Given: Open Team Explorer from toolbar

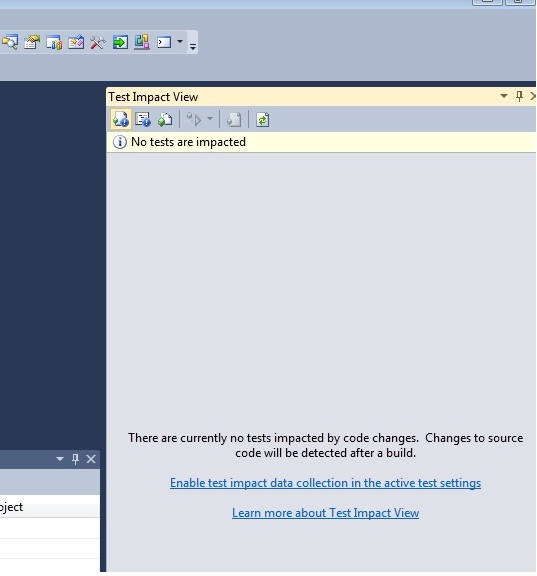Looking at the screenshot, I should coord(54,42).
